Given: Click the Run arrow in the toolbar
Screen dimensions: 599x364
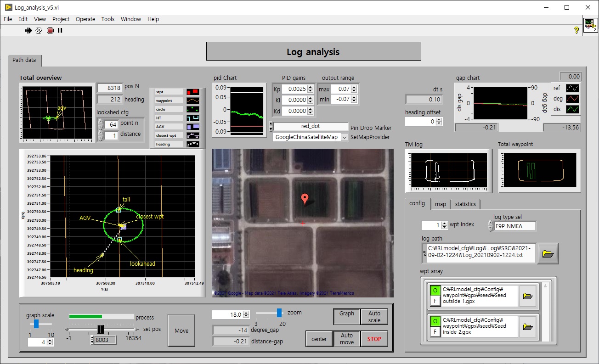Looking at the screenshot, I should (x=28, y=30).
